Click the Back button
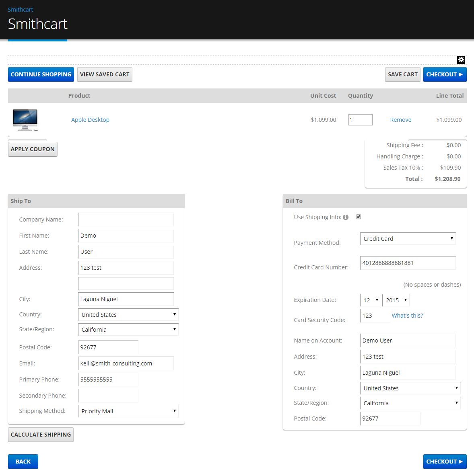Image resolution: width=474 pixels, height=476 pixels. pos(23,462)
